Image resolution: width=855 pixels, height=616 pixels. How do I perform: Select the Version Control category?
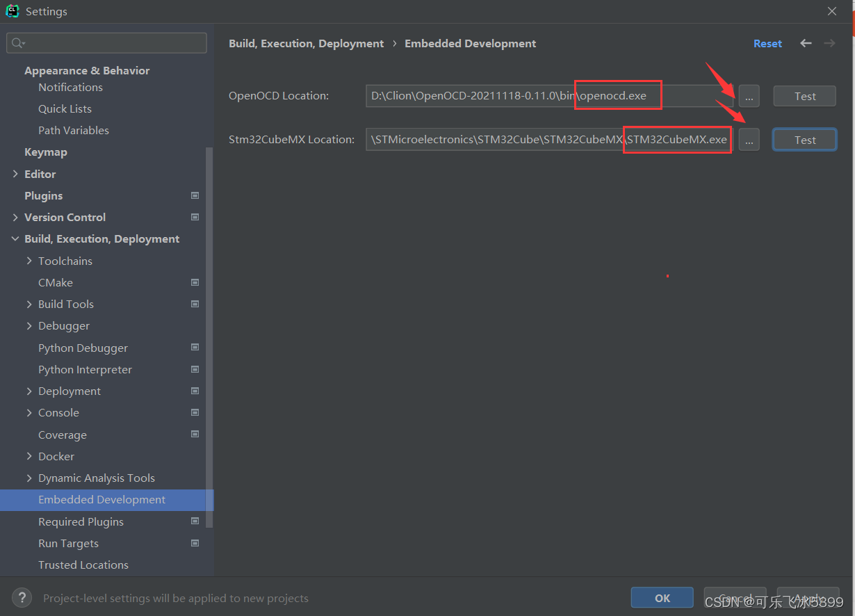[65, 217]
